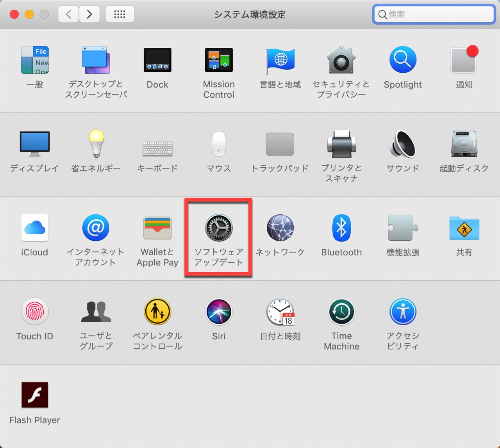Go forward with the right chevron button
The width and height of the screenshot is (500, 448).
(89, 14)
